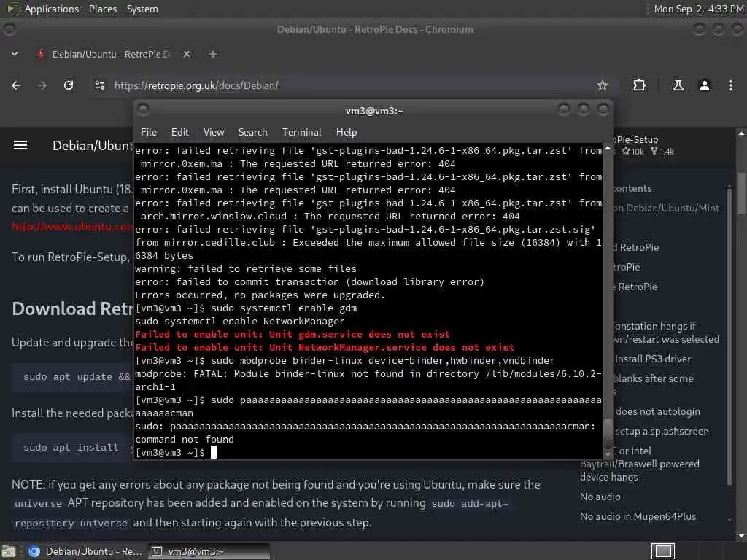Open Chrome Labs flask icon
Screen dimensions: 747x560
[x=678, y=85]
